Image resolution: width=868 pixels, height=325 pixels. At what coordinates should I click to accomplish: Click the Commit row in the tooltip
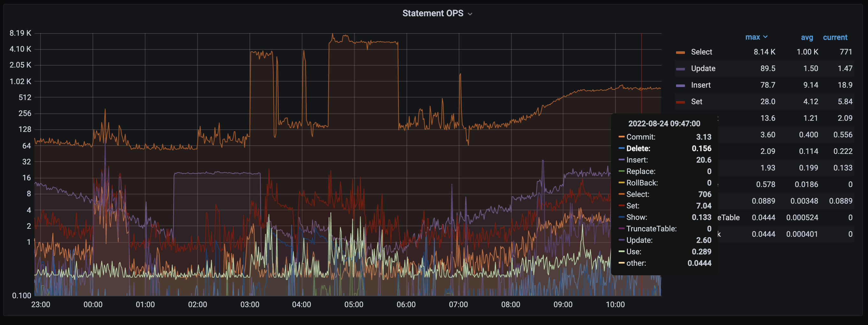[665, 137]
